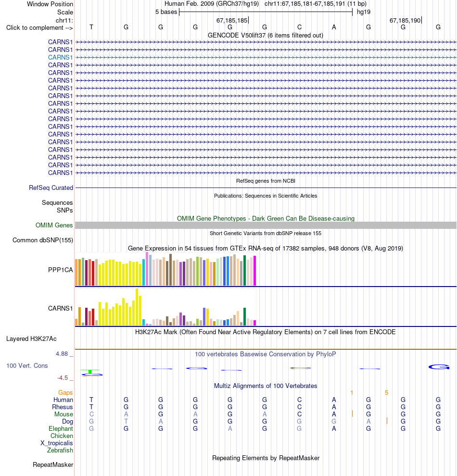The image size is (457, 476).
Task: Click the X_tropicalis species label
Action: point(57,443)
